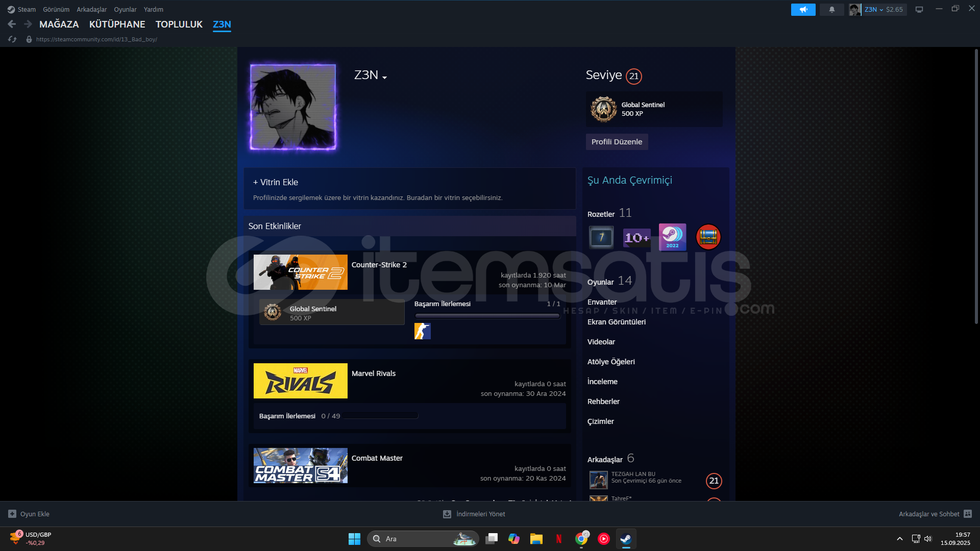This screenshot has width=980, height=551.
Task: Open the Marvel Rivals banner thumbnail
Action: (x=301, y=381)
